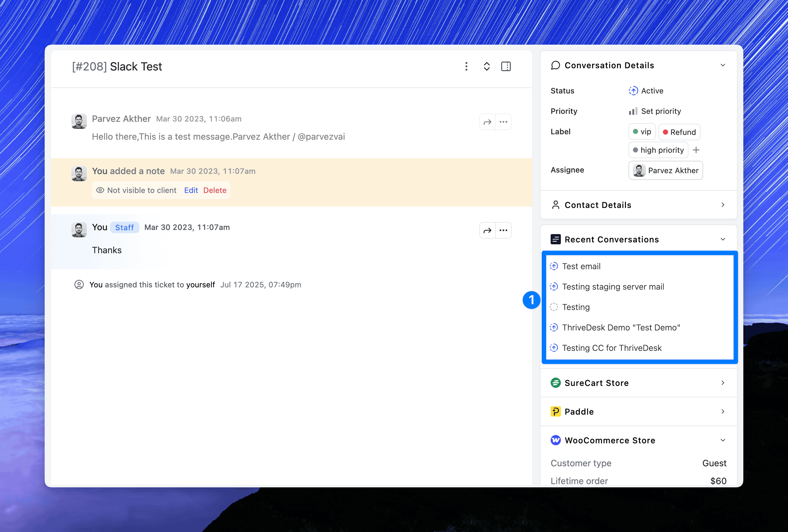The width and height of the screenshot is (788, 532).
Task: Collapse the Recent Conversations section
Action: [723, 240]
